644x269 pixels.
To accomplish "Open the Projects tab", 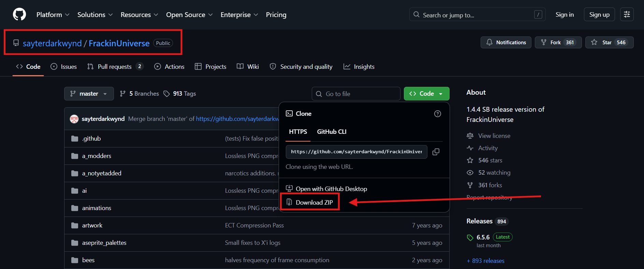I will (210, 67).
